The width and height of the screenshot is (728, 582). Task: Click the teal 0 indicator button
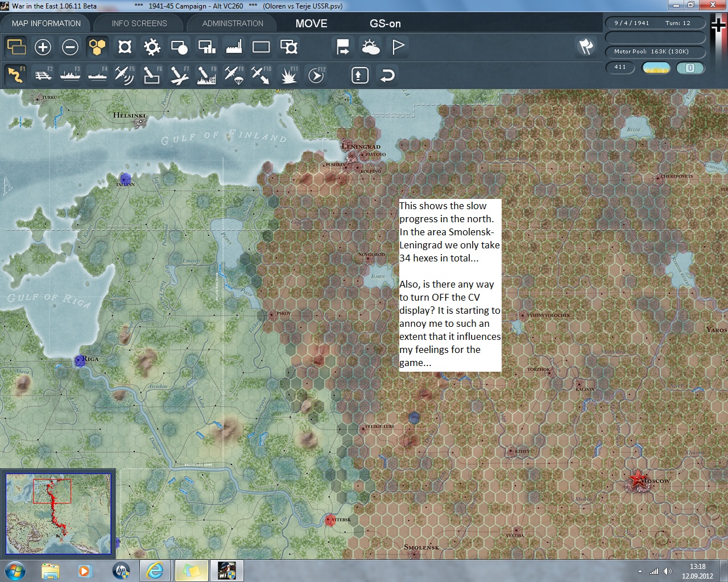[690, 68]
